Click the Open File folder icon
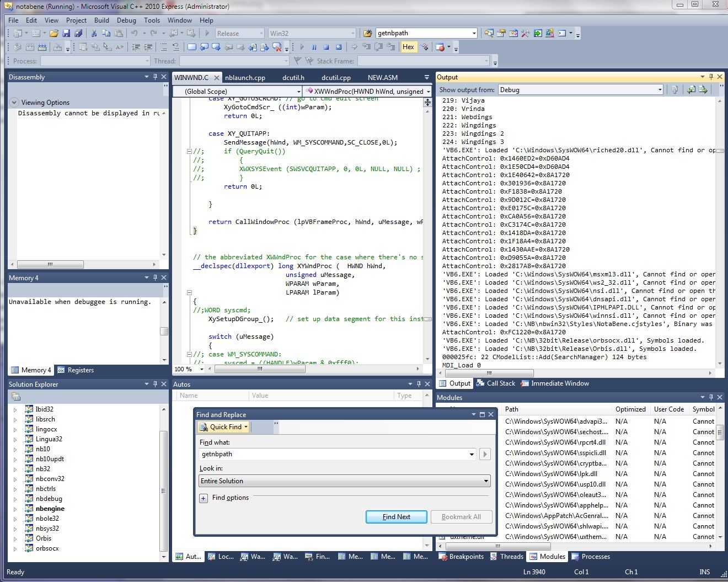Viewport: 728px width, 582px height. (53, 33)
